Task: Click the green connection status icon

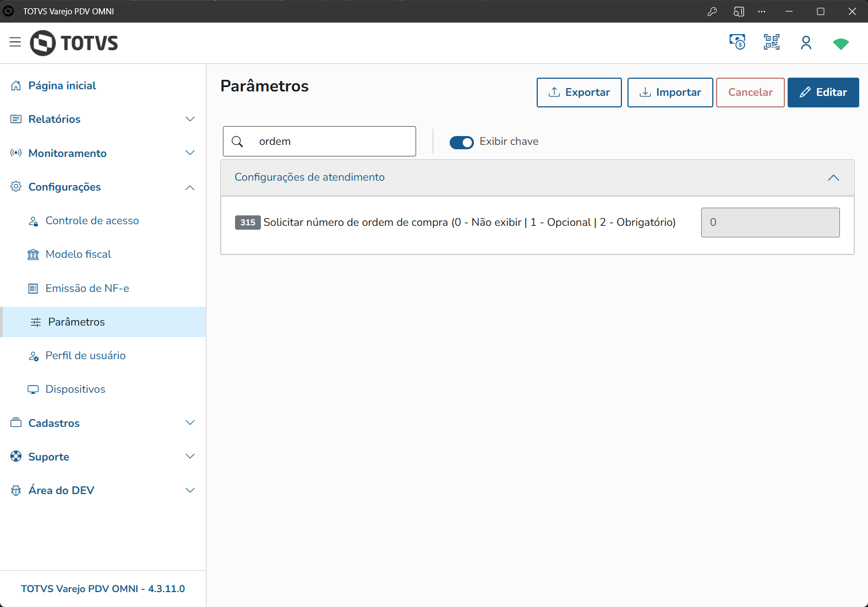Action: (x=841, y=44)
